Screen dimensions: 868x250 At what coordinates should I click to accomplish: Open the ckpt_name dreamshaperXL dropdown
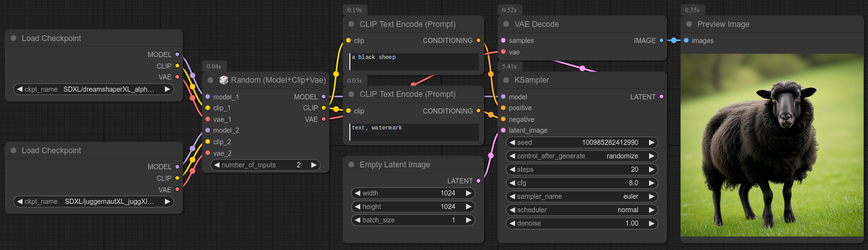pyautogui.click(x=93, y=89)
